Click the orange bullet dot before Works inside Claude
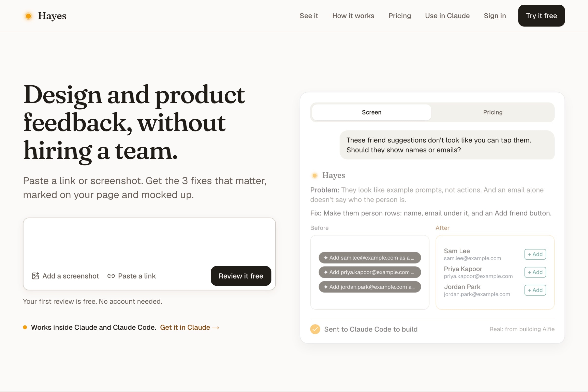588x392 pixels. point(25,327)
